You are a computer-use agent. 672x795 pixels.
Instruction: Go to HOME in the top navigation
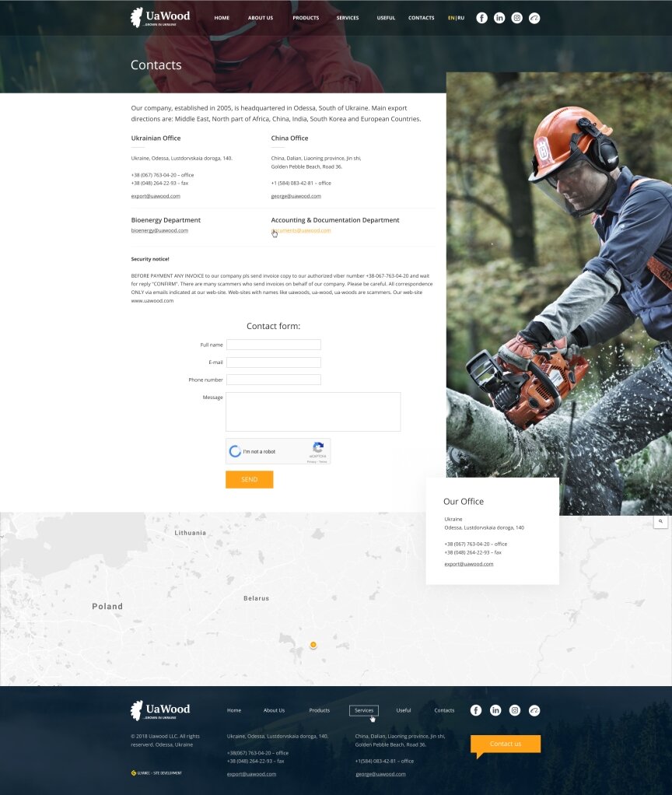222,18
